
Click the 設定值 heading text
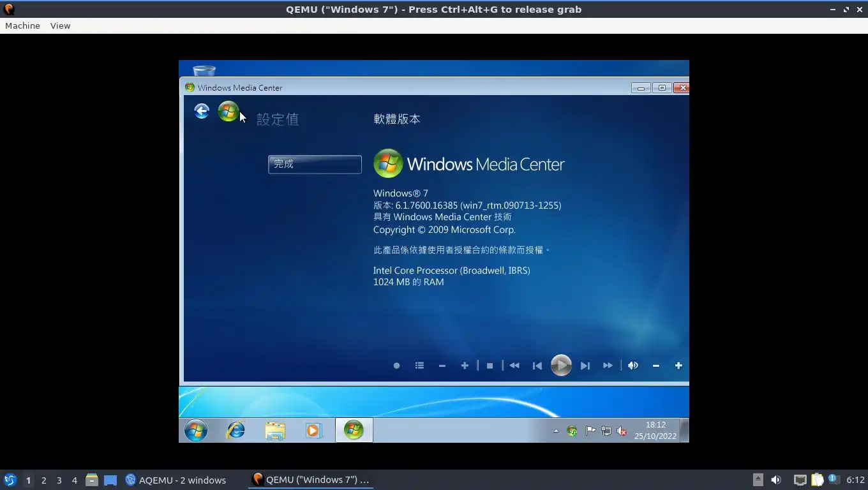tap(278, 119)
